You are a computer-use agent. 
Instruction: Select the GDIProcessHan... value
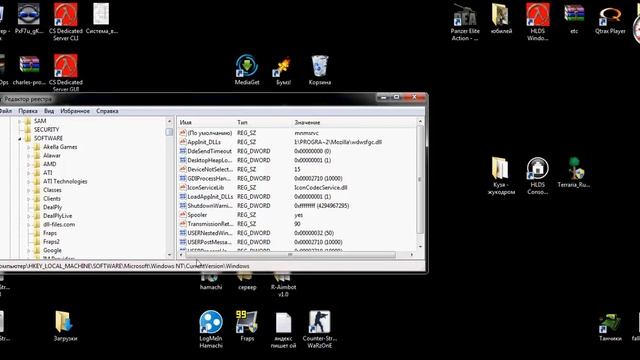tap(210, 178)
